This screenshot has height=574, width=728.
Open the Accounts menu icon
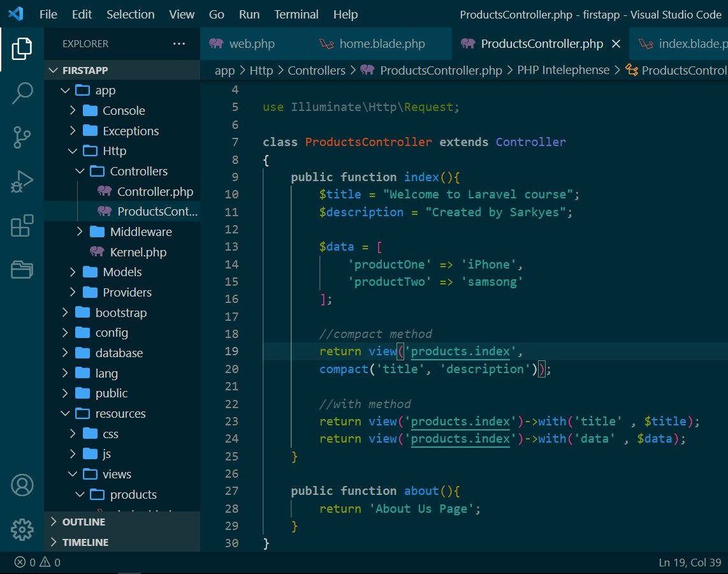(x=22, y=485)
